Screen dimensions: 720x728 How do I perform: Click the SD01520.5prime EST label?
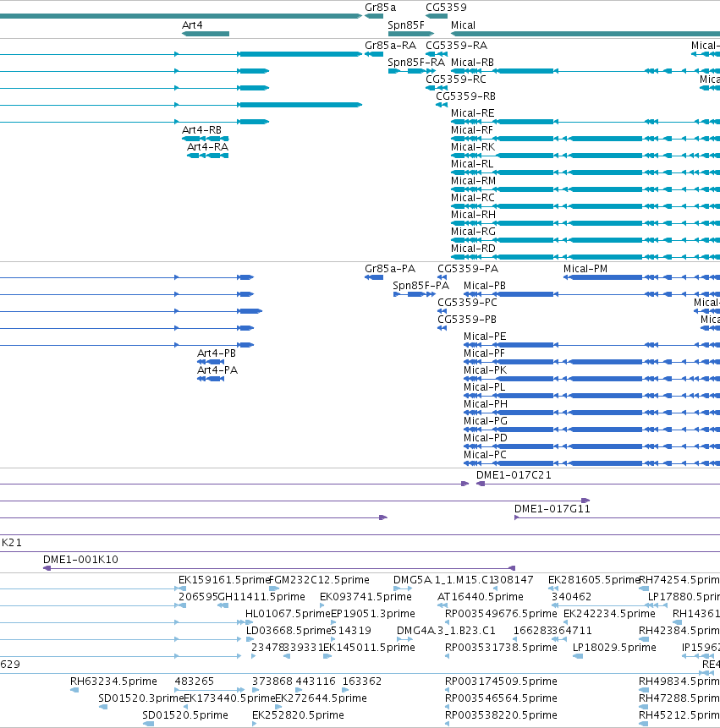click(x=185, y=715)
